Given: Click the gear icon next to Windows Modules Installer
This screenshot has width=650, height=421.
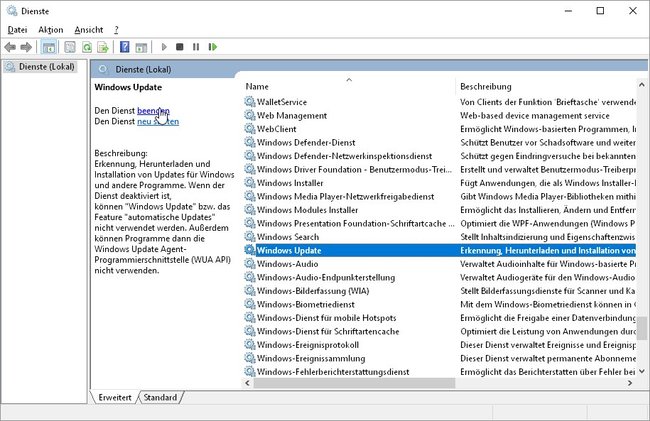Looking at the screenshot, I should pyautogui.click(x=250, y=210).
